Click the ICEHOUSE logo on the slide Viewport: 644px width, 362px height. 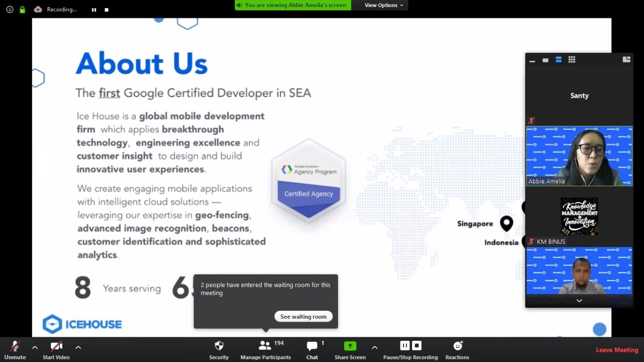tap(82, 324)
